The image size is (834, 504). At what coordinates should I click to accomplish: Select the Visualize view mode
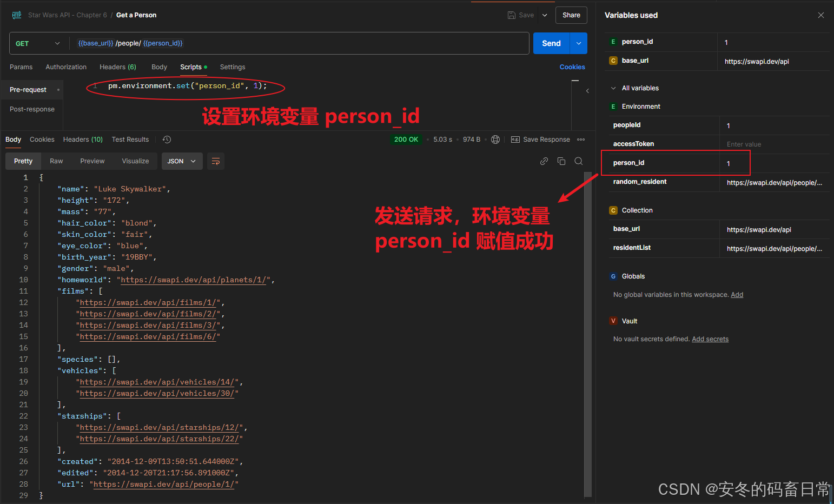(x=135, y=161)
